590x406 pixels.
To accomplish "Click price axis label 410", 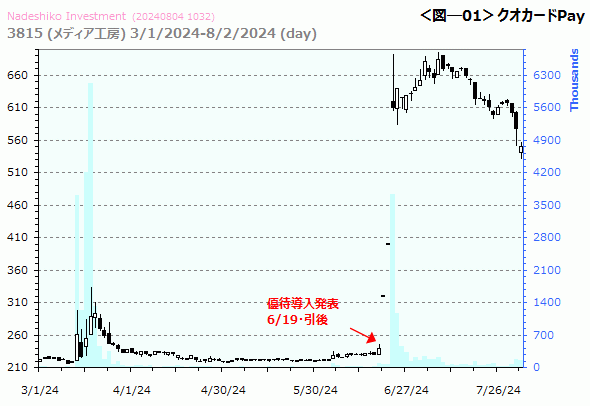I will coord(17,237).
